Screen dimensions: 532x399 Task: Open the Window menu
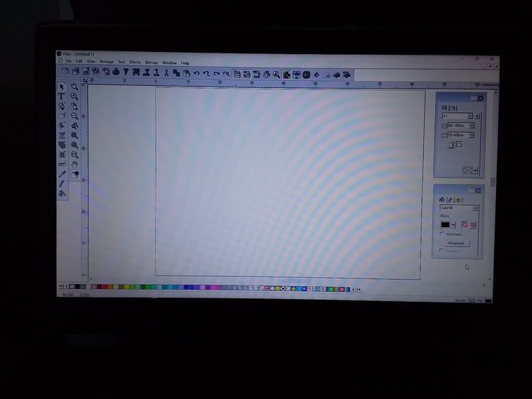point(169,63)
